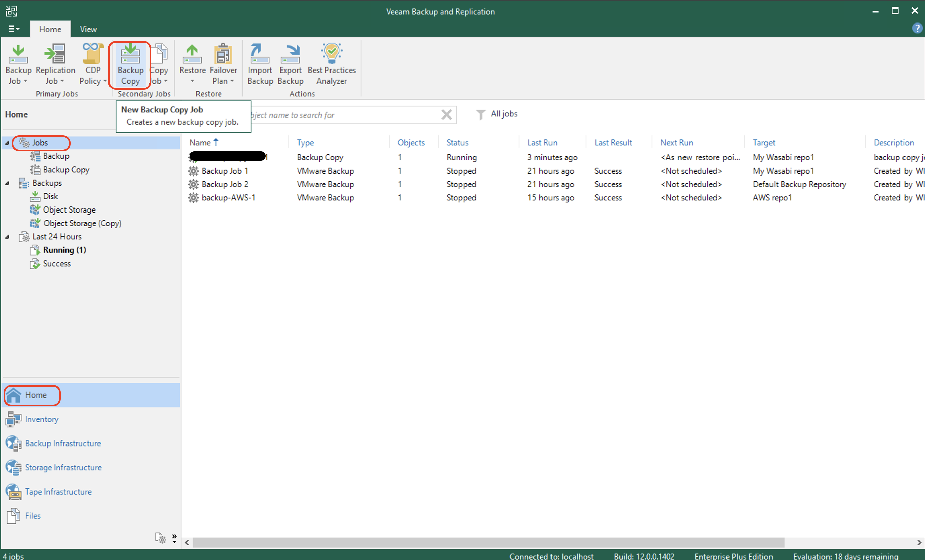This screenshot has width=925, height=560.
Task: Click the help question mark icon
Action: point(917,28)
